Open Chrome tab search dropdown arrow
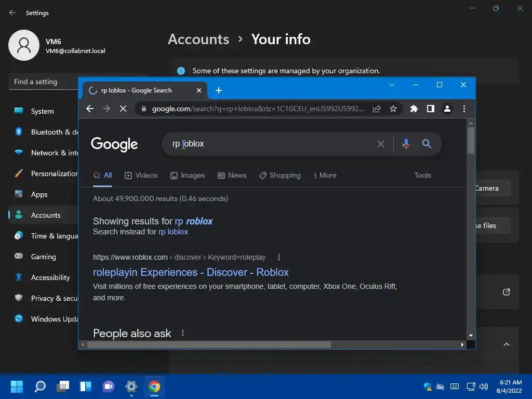Screen dimensions: 532x399 392,85
